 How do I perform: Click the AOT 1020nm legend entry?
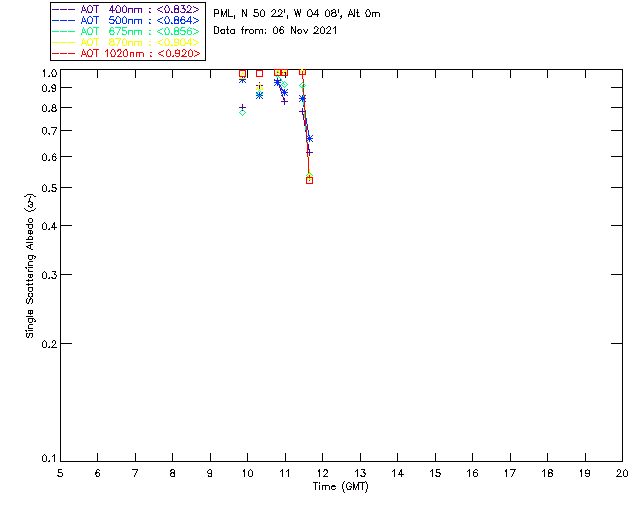coord(126,53)
